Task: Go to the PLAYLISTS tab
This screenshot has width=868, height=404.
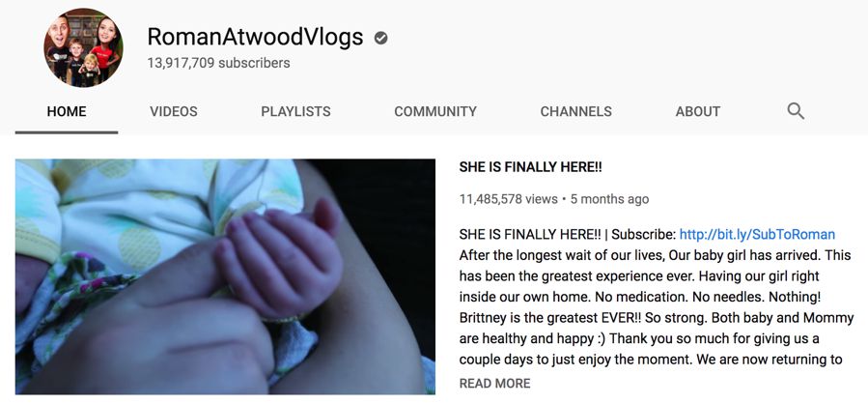Action: pyautogui.click(x=295, y=111)
